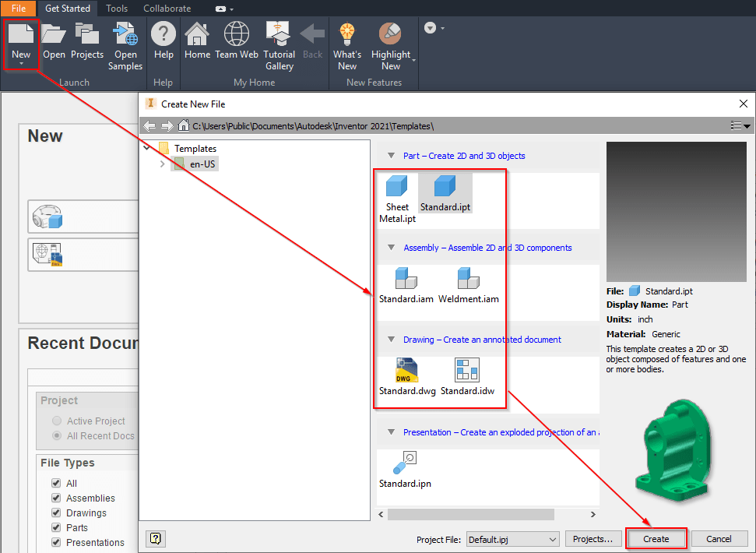Toggle the All file types checkbox
The height and width of the screenshot is (553, 756).
tap(56, 483)
